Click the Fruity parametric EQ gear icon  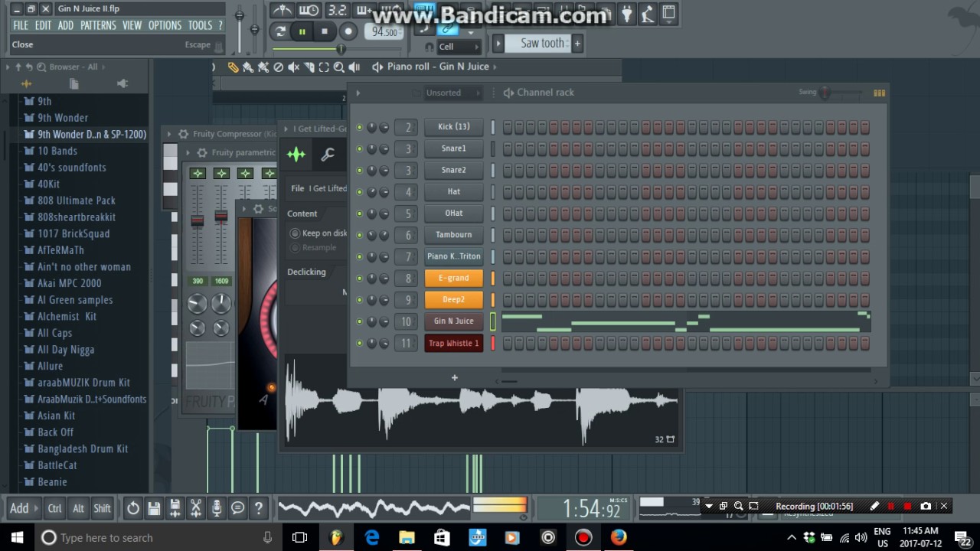tap(201, 152)
